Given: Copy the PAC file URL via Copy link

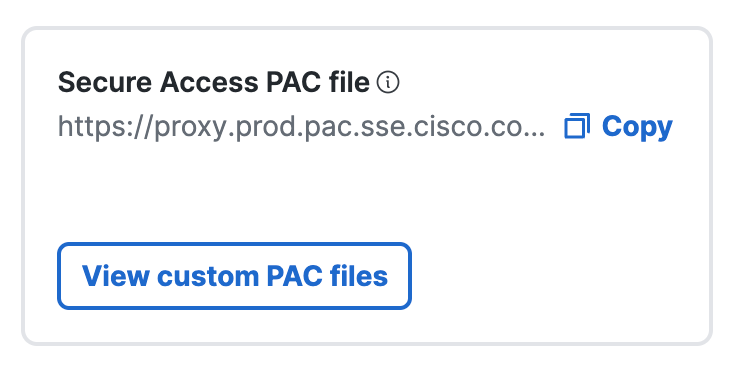Looking at the screenshot, I should [619, 126].
